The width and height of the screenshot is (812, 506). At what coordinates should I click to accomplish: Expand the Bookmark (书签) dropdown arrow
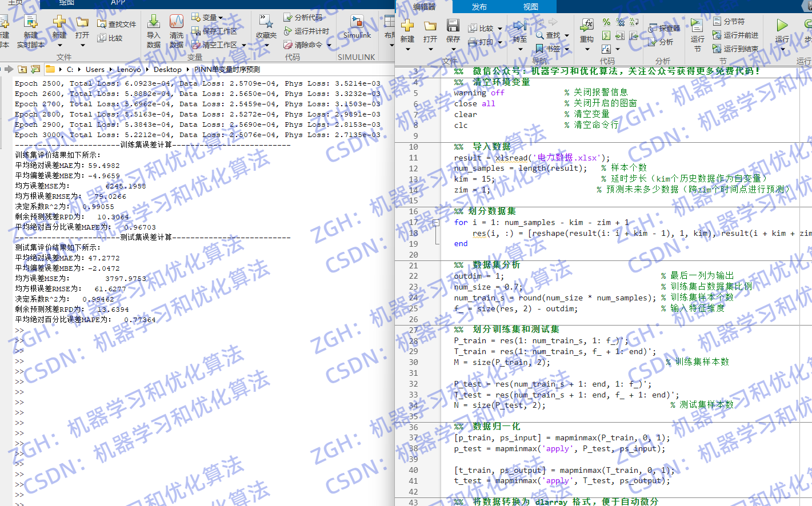[x=567, y=49]
